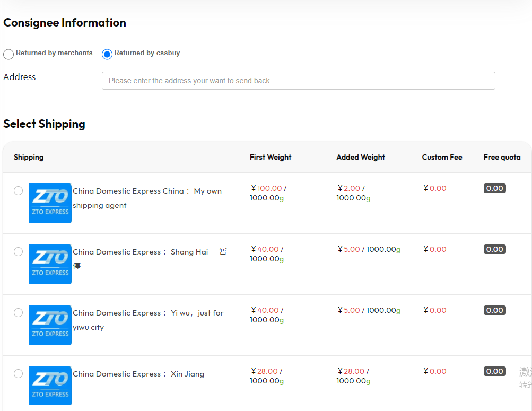Screen dimensions: 532x411
Task: Select the Returned by cssbuy radio option
Action: [x=107, y=54]
